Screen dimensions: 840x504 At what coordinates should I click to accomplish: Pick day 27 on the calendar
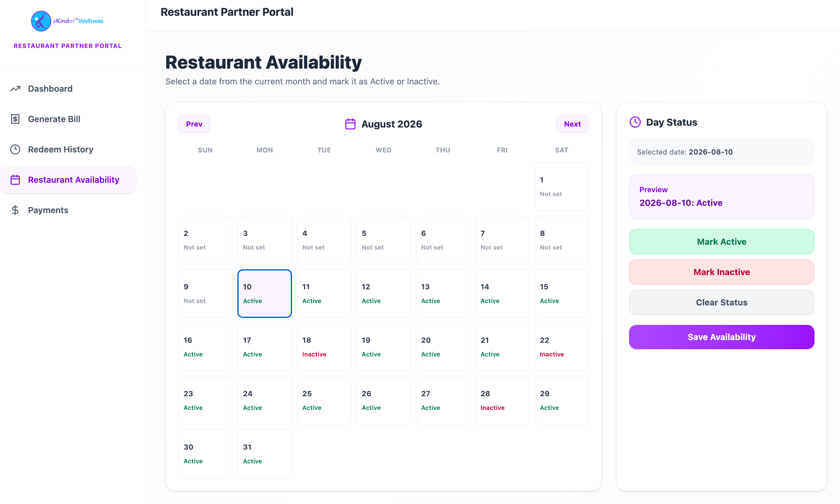coord(442,400)
